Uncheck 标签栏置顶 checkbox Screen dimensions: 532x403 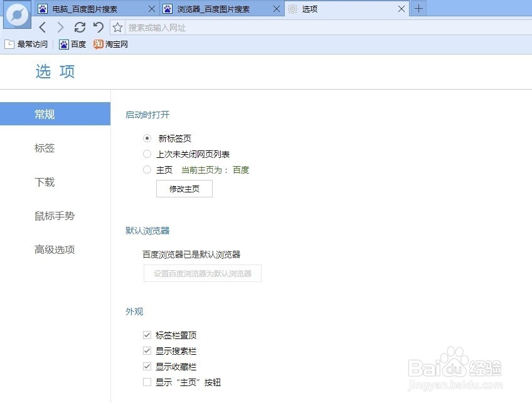[x=147, y=335]
